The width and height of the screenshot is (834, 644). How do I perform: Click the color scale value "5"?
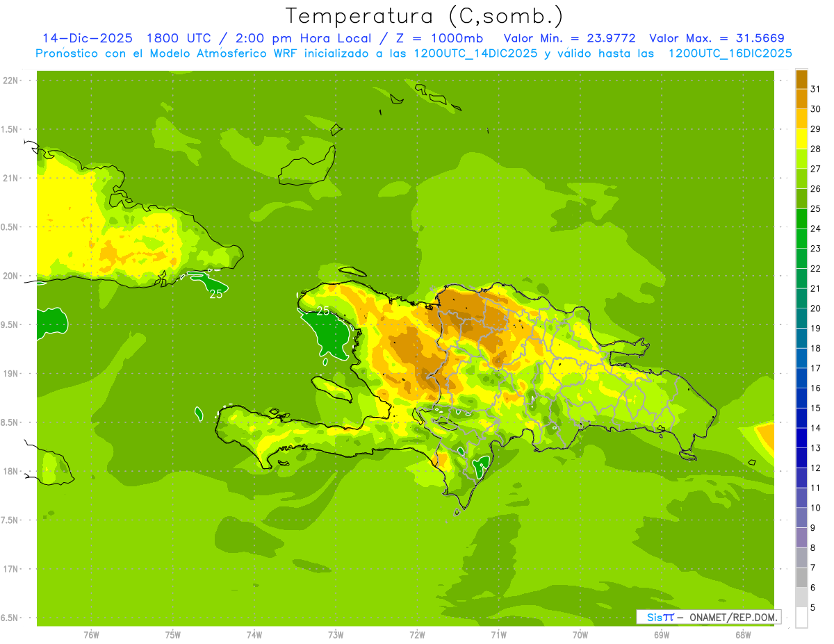pyautogui.click(x=813, y=608)
